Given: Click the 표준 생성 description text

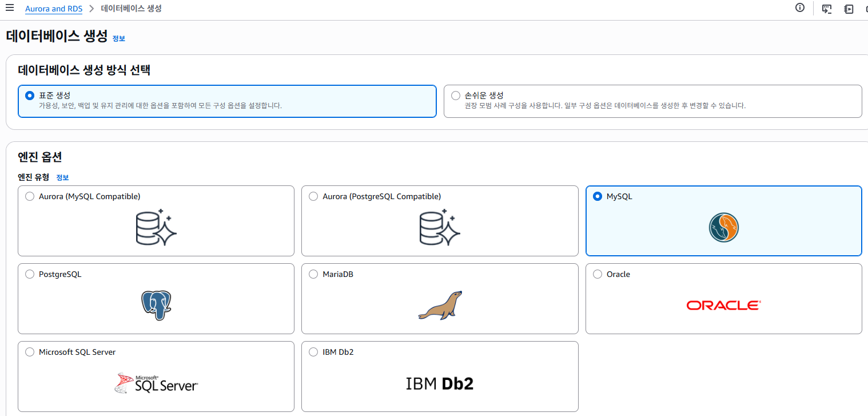Looking at the screenshot, I should point(160,106).
